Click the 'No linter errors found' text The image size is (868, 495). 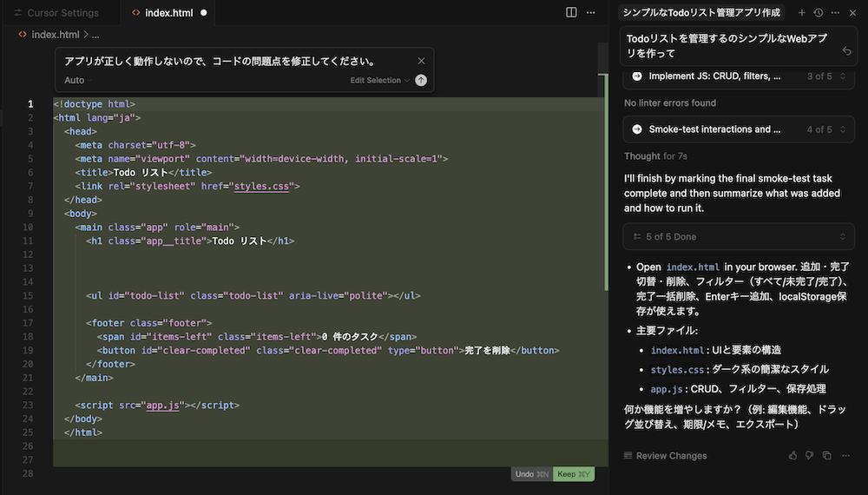point(670,103)
